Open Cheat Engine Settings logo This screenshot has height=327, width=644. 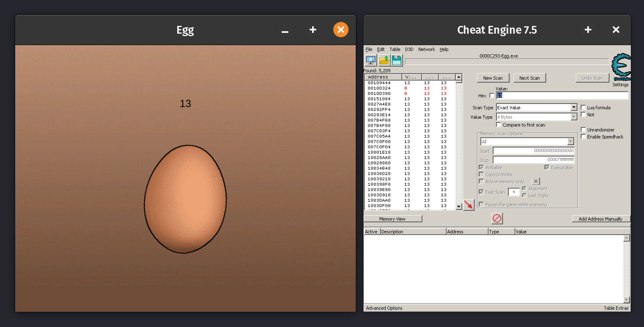click(x=621, y=67)
